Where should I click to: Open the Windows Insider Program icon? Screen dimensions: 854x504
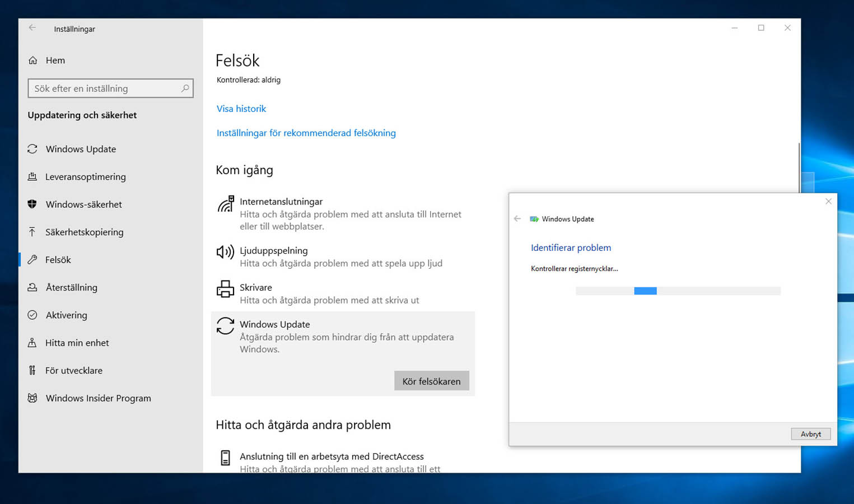point(34,398)
